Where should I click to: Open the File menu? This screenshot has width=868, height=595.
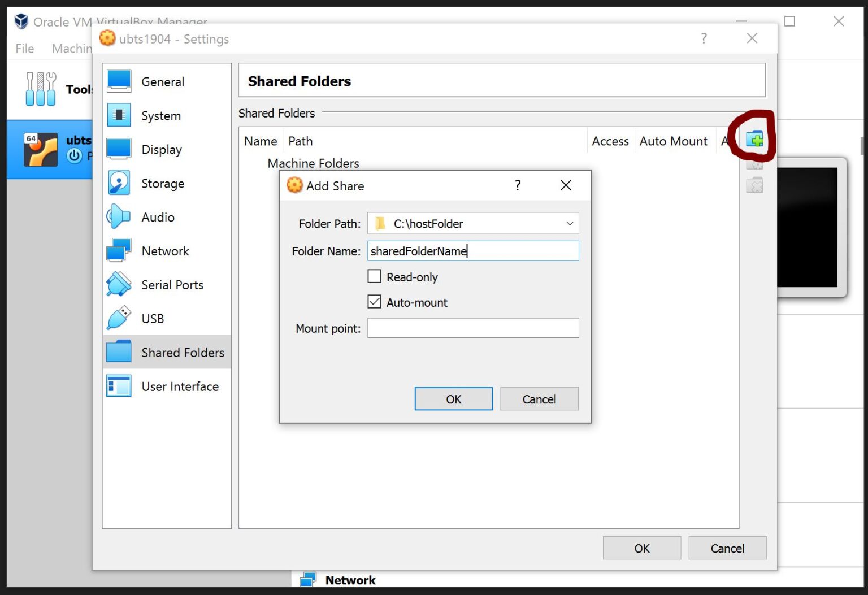(24, 49)
